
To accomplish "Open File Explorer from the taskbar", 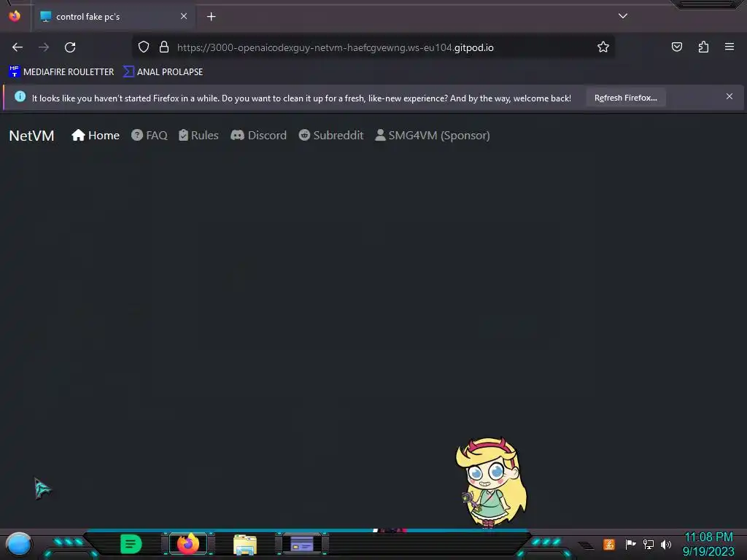I will click(245, 544).
